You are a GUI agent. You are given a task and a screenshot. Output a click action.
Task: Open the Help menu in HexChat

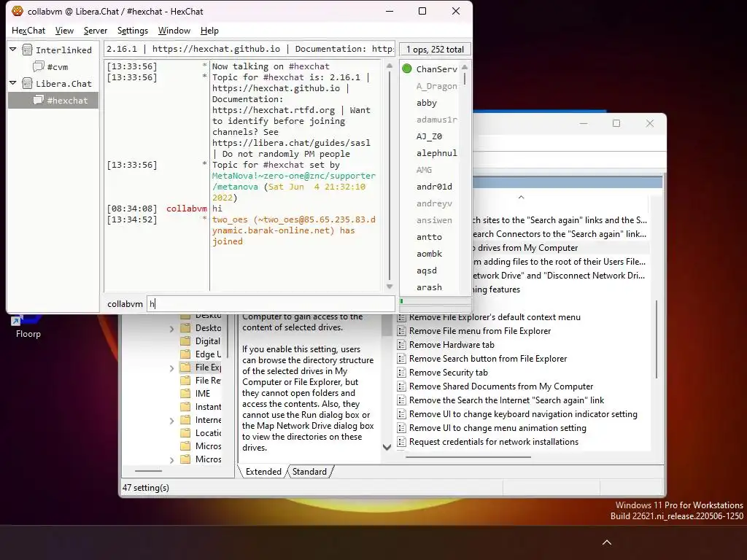tap(209, 31)
